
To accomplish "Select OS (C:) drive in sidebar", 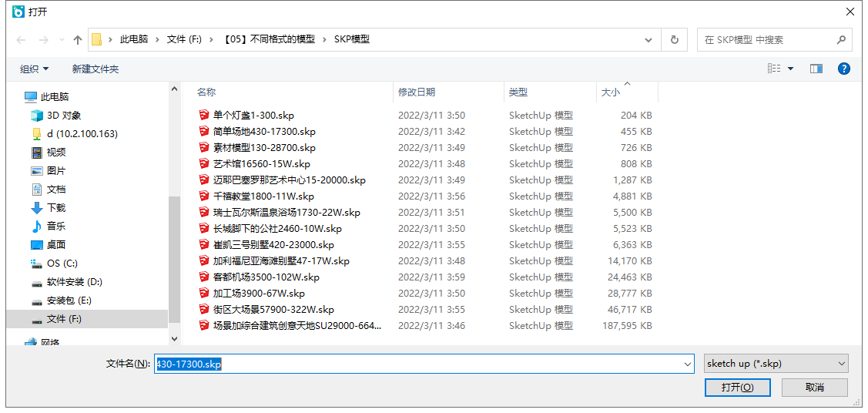I will (x=62, y=263).
